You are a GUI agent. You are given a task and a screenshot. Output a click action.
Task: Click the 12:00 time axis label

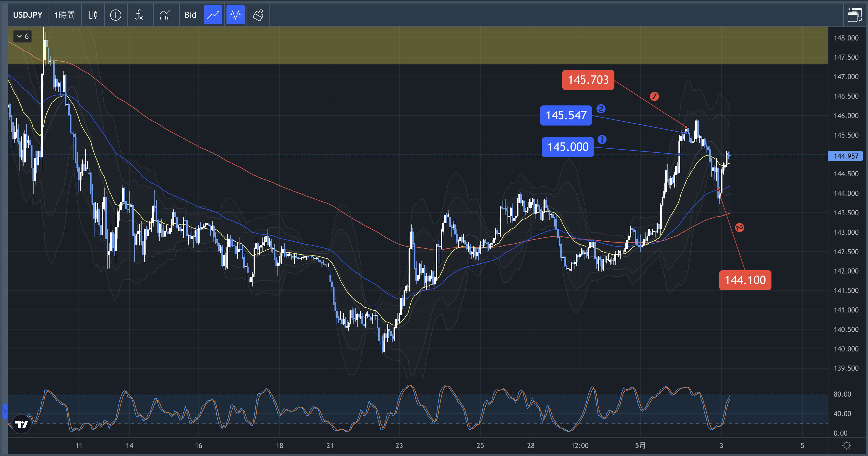pyautogui.click(x=580, y=446)
